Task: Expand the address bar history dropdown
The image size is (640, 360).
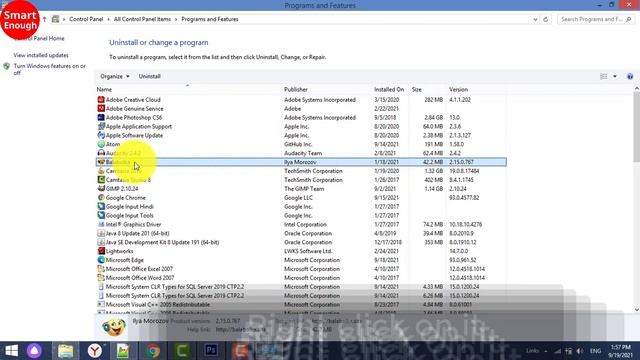Action: tap(535, 19)
